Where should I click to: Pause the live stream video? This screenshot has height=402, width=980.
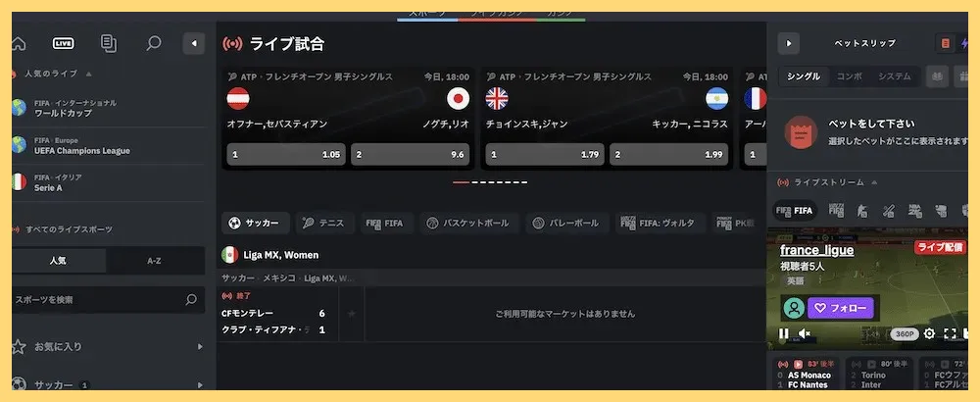[783, 333]
